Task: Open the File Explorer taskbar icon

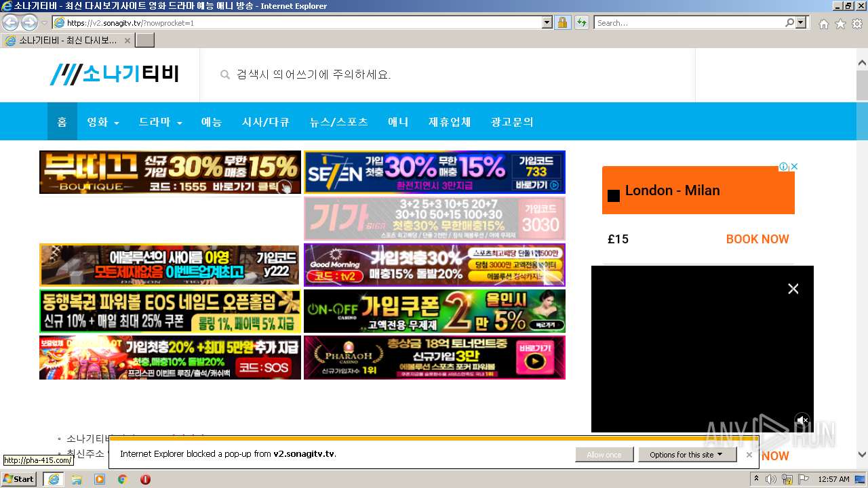Action: tap(77, 479)
